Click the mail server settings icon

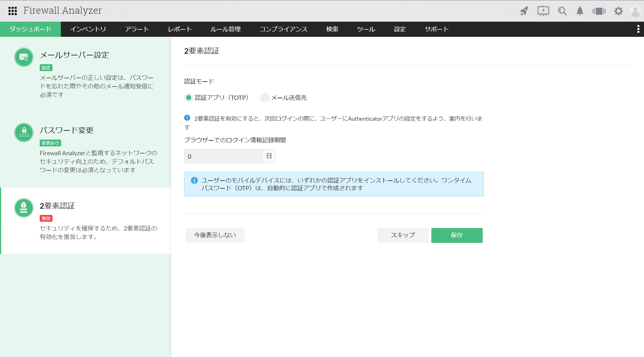[x=24, y=57]
